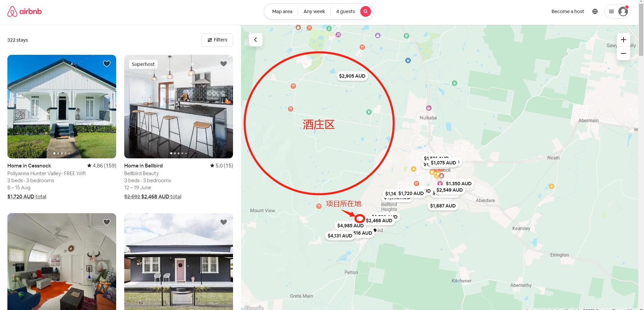This screenshot has width=644, height=310.
Task: Click the $1,887 AUD map marker
Action: pyautogui.click(x=443, y=206)
